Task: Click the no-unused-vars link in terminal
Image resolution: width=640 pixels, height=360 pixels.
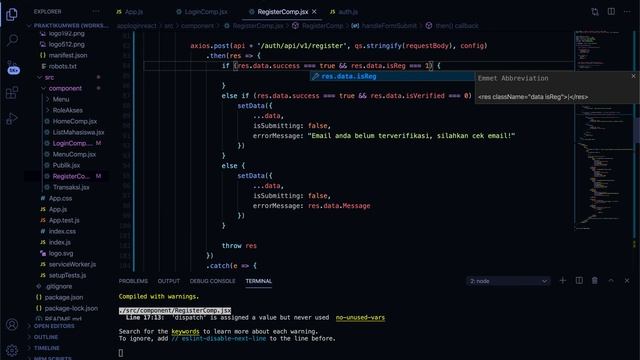Action: (x=360, y=317)
